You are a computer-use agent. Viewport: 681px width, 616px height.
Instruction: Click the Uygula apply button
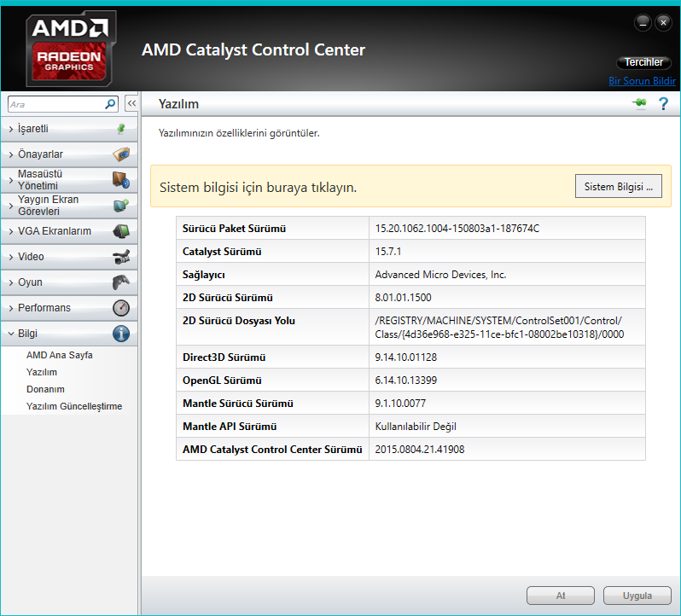(x=637, y=596)
